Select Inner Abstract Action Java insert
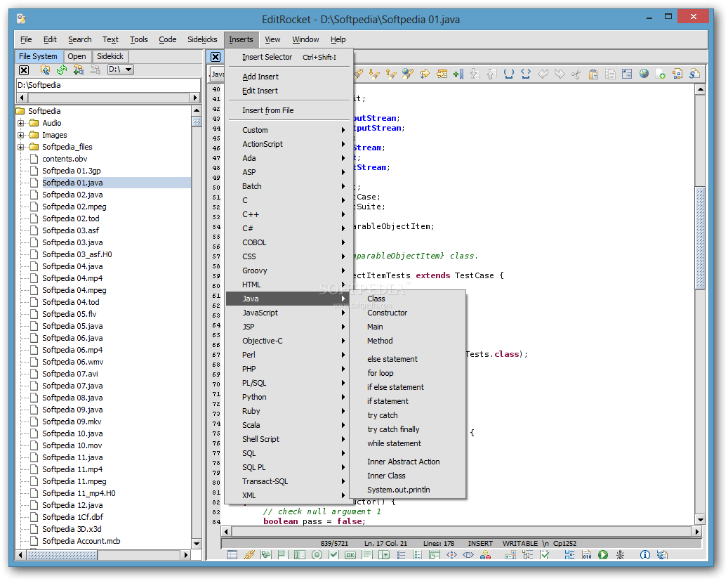728x581 pixels. tap(407, 462)
